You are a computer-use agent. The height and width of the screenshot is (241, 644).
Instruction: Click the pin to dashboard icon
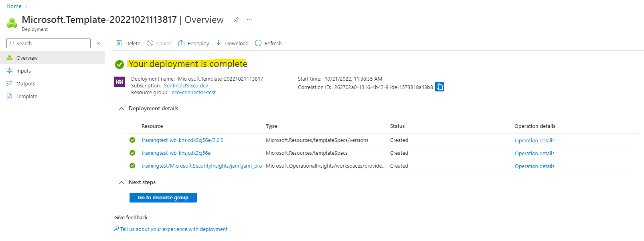click(x=237, y=20)
